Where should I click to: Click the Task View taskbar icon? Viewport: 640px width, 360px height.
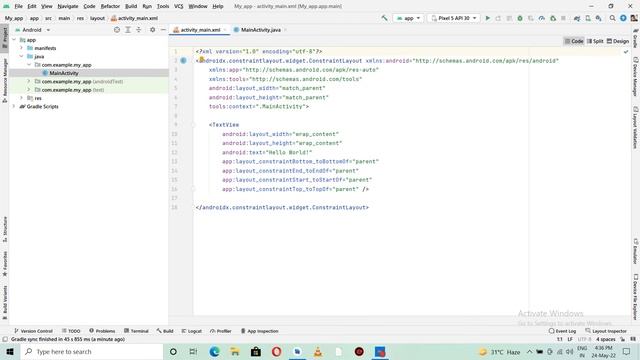(x=193, y=351)
